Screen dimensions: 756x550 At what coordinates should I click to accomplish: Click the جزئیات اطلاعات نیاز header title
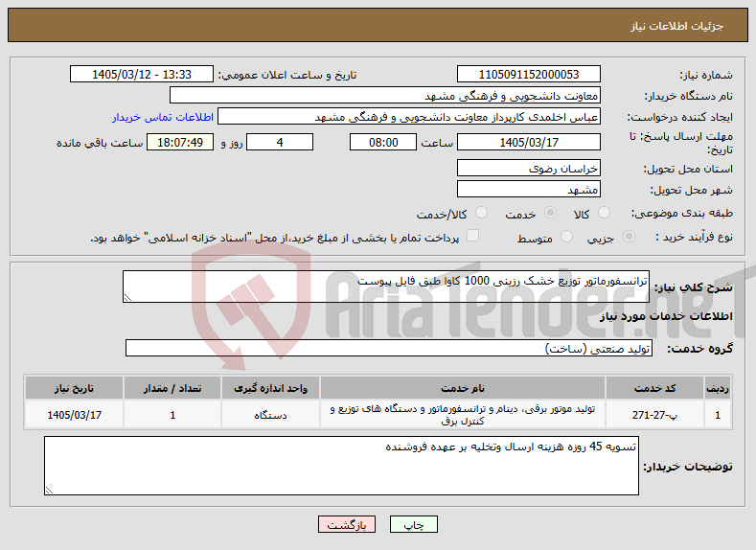[676, 26]
